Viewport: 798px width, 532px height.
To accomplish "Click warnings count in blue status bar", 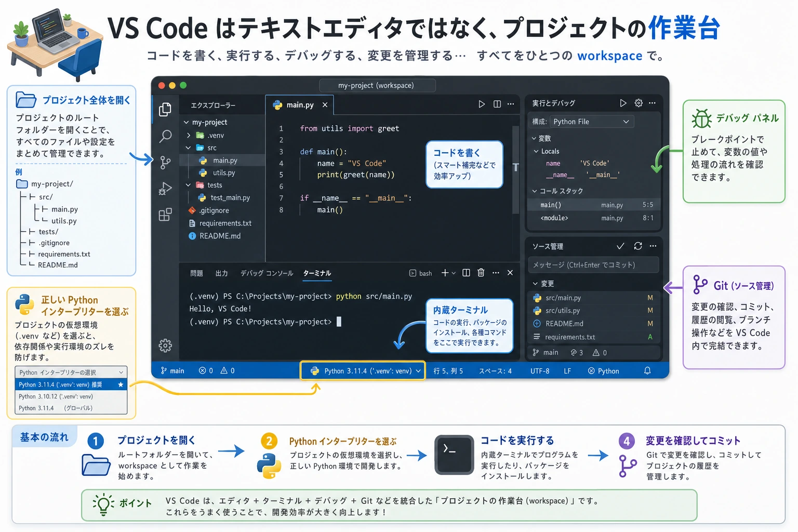I will pyautogui.click(x=228, y=370).
